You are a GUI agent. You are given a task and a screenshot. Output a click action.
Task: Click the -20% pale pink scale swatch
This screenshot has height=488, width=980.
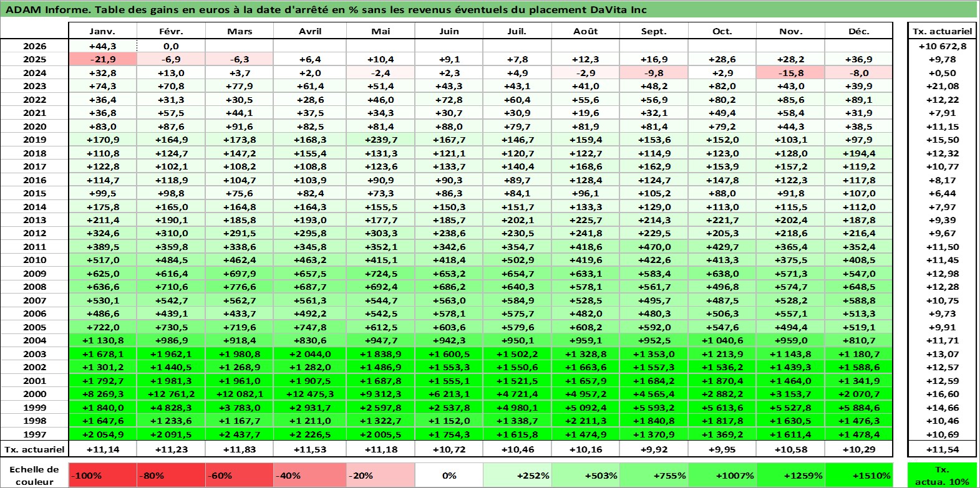coord(381,475)
